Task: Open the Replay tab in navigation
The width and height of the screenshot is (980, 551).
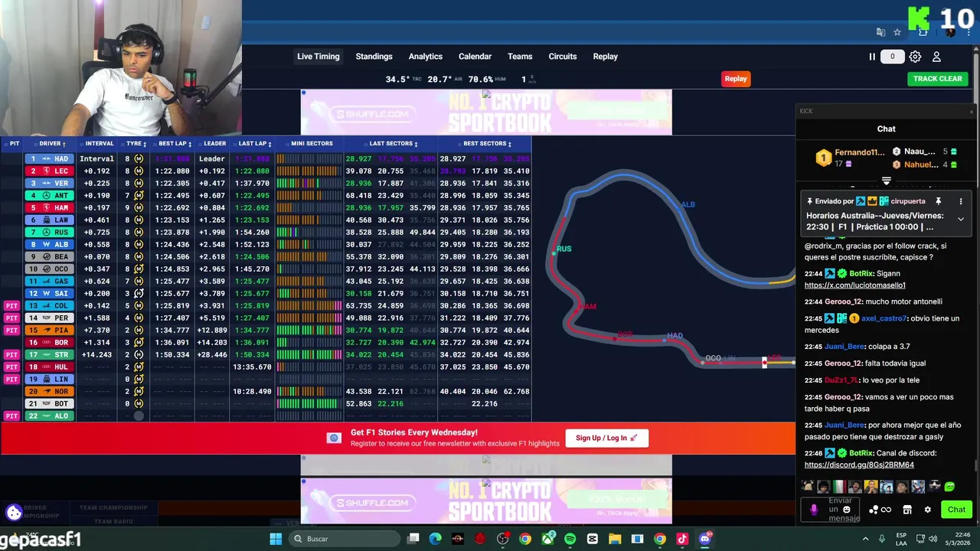Action: 605,57
